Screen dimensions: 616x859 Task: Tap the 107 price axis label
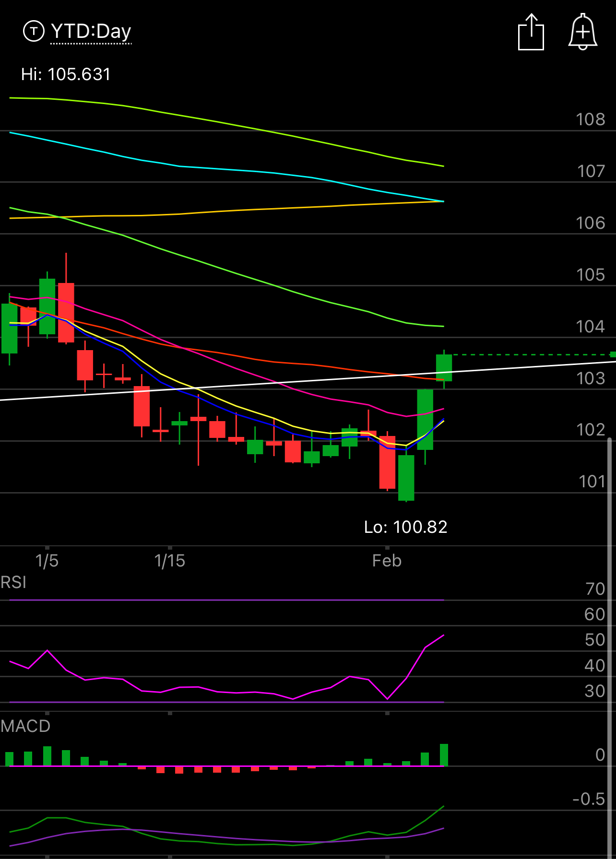pyautogui.click(x=591, y=171)
